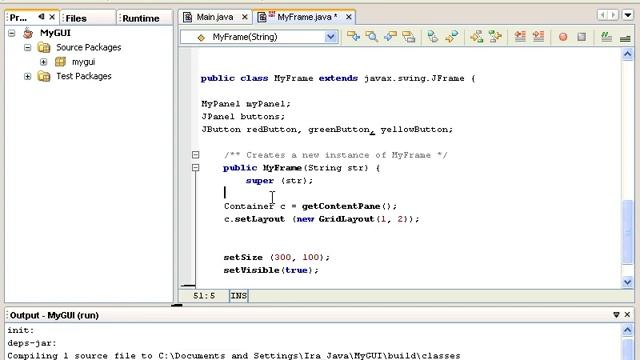Click the find toolbar icon left of toggle-highlight
This screenshot has width=640, height=360.
coord(391,37)
